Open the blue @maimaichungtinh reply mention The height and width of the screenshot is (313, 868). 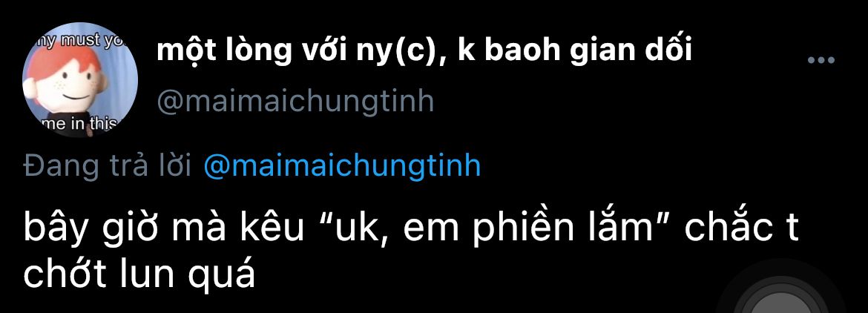342,167
